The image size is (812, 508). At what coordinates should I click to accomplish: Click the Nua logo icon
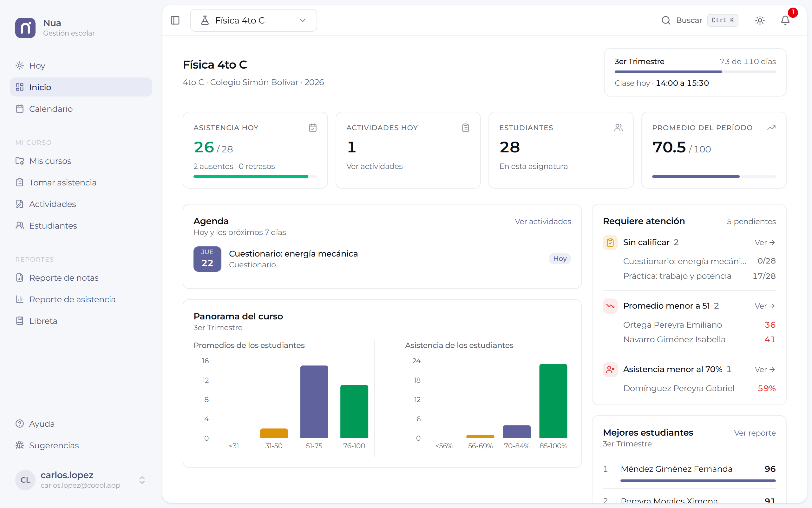[x=25, y=28]
